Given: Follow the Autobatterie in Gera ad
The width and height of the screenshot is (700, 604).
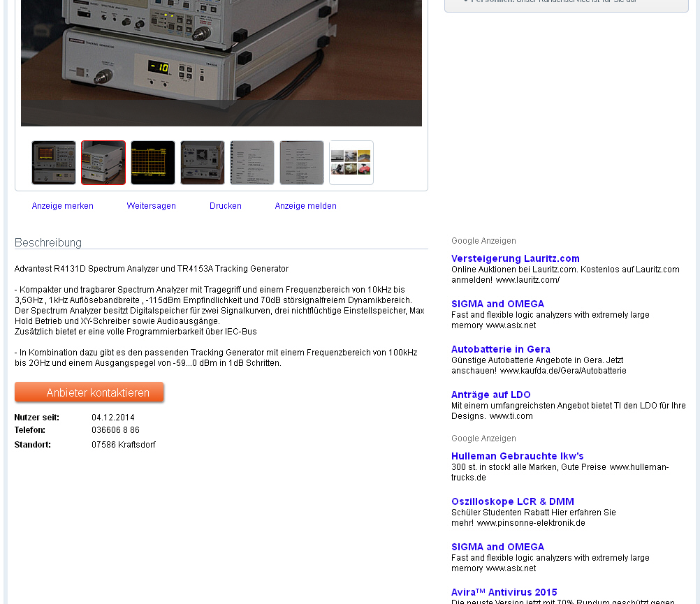Looking at the screenshot, I should pos(500,349).
